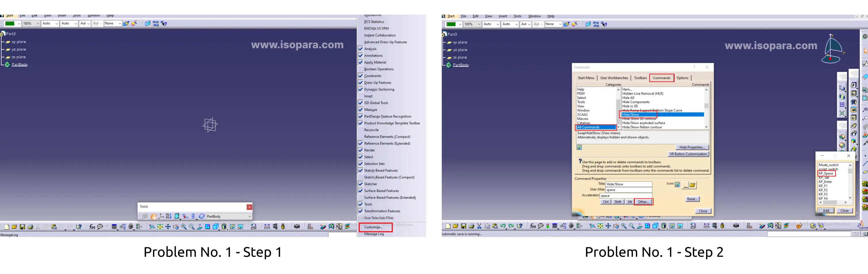The image size is (868, 274).
Task: Click the Categories list scroll-down arrow
Action: [x=618, y=127]
